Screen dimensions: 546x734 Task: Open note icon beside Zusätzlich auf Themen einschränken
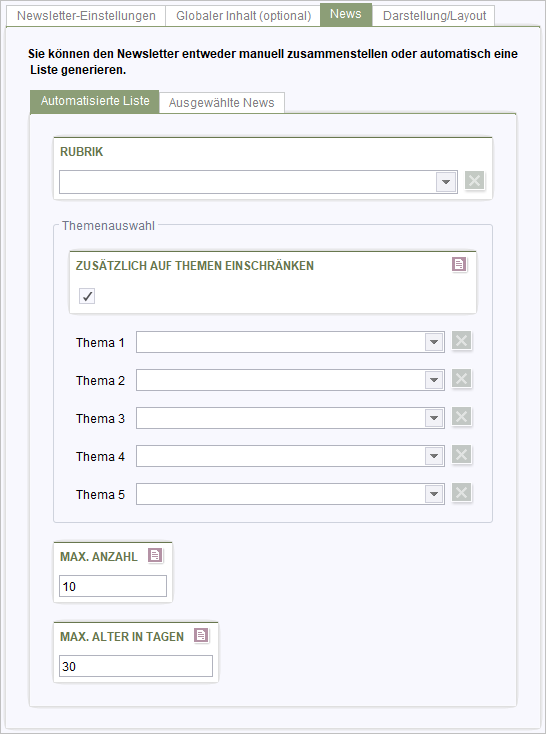(x=459, y=264)
